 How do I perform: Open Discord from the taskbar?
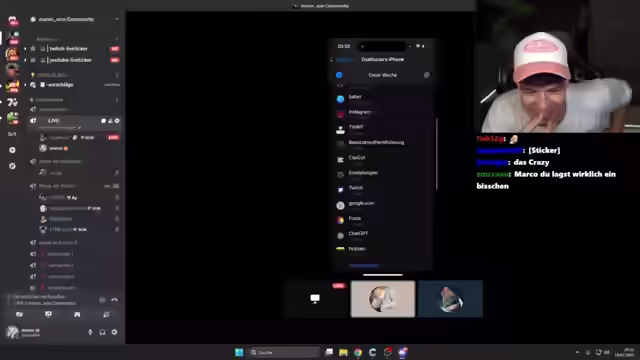coord(403,352)
